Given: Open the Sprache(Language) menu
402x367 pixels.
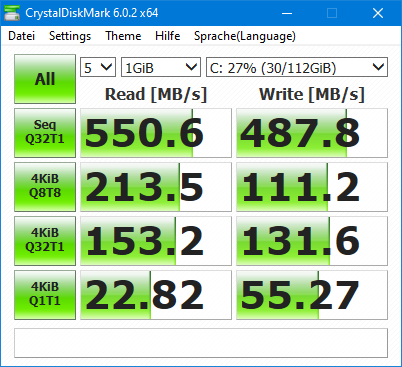Looking at the screenshot, I should [245, 36].
